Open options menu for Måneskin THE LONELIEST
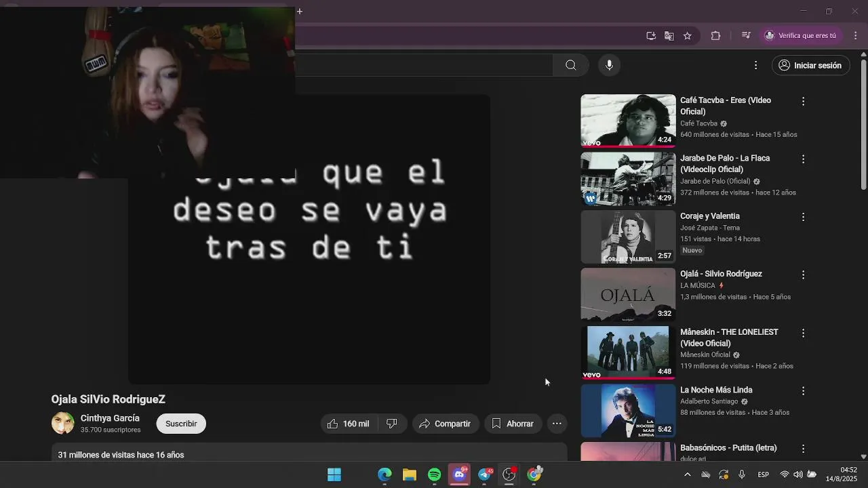Viewport: 868px width, 488px height. click(x=803, y=333)
